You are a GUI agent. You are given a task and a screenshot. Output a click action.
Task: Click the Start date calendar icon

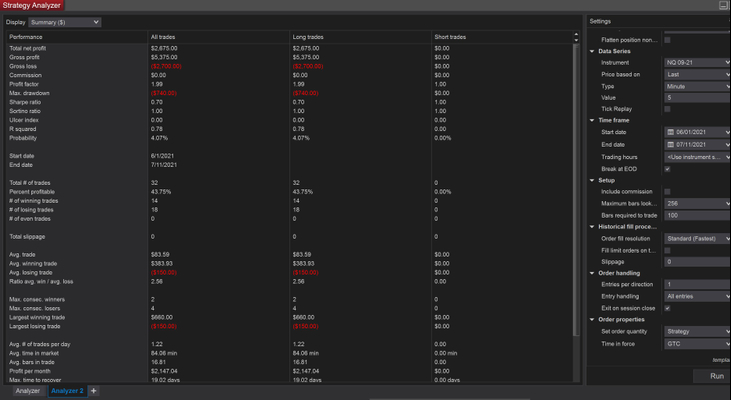671,132
